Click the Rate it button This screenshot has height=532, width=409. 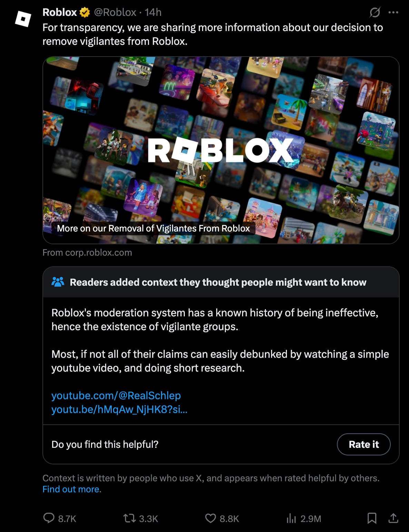364,444
